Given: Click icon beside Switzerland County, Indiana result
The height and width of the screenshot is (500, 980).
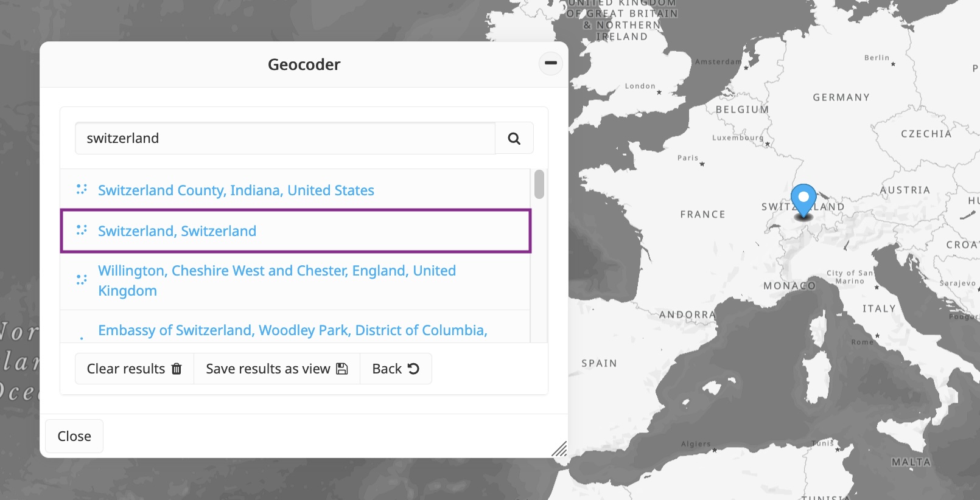Looking at the screenshot, I should click(82, 190).
